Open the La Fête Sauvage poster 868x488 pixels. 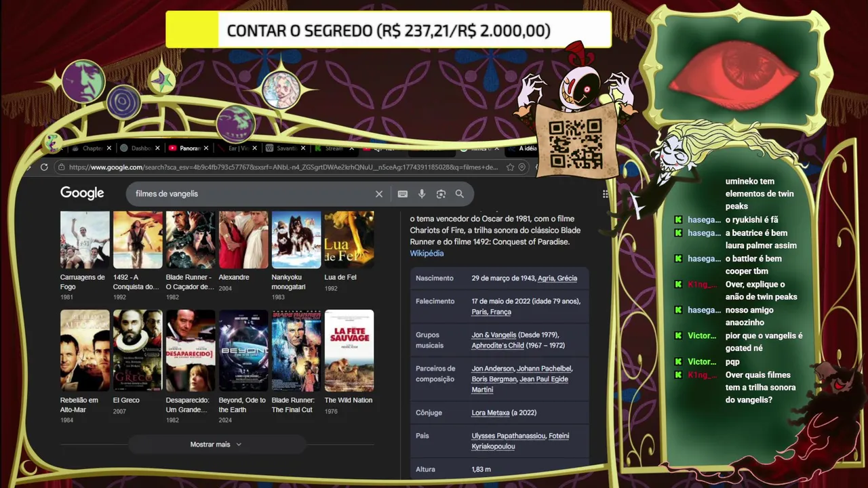point(349,350)
